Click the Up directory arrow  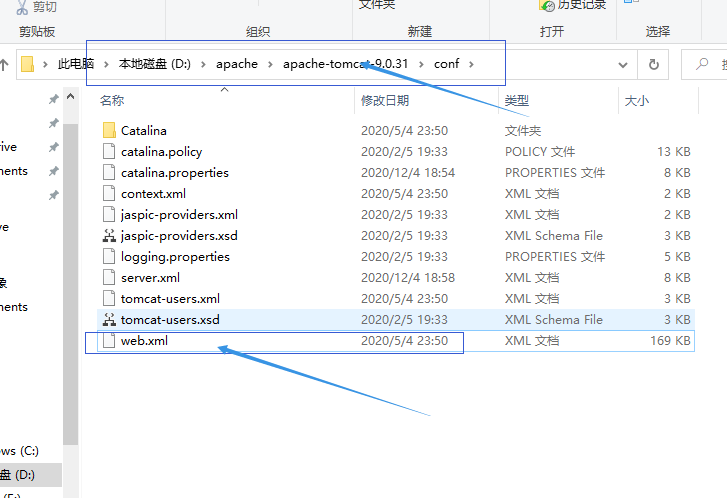(4, 64)
